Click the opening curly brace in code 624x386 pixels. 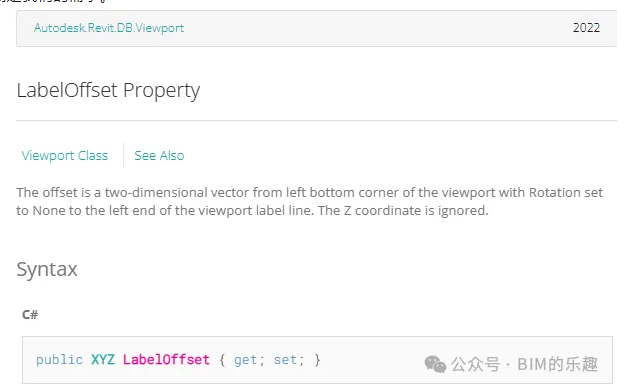(222, 360)
